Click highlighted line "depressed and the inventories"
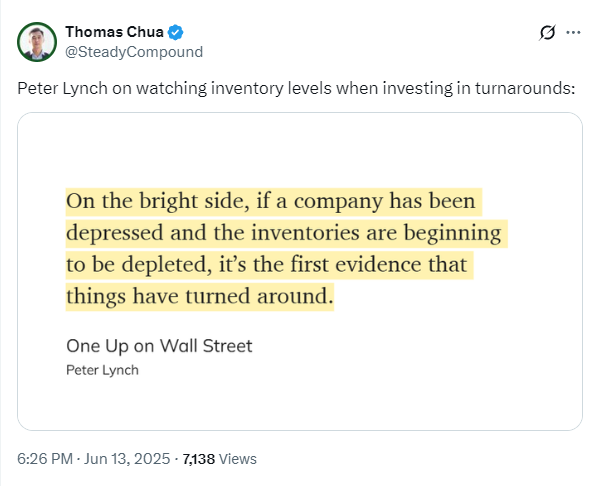This screenshot has width=597, height=486. pos(287,233)
